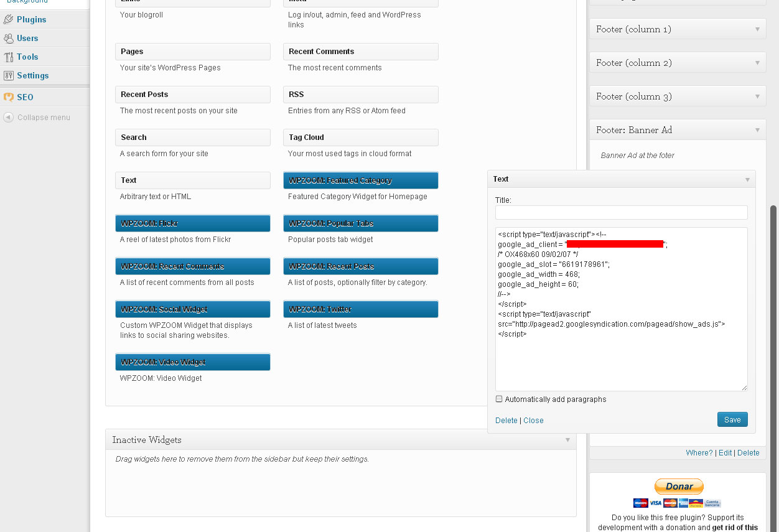The height and width of the screenshot is (532, 779).
Task: Click the Maestro card icon
Action: (641, 503)
